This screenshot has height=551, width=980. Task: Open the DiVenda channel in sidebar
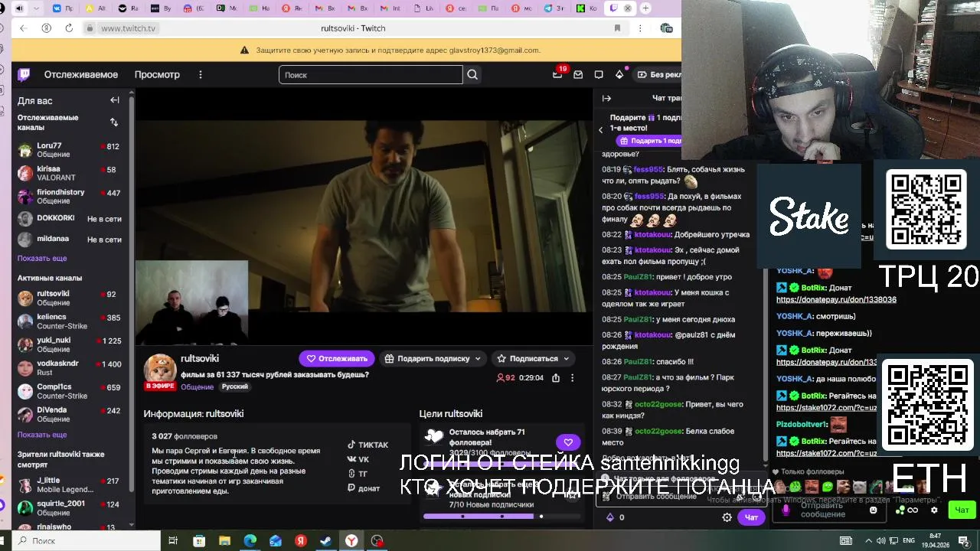pyautogui.click(x=70, y=414)
